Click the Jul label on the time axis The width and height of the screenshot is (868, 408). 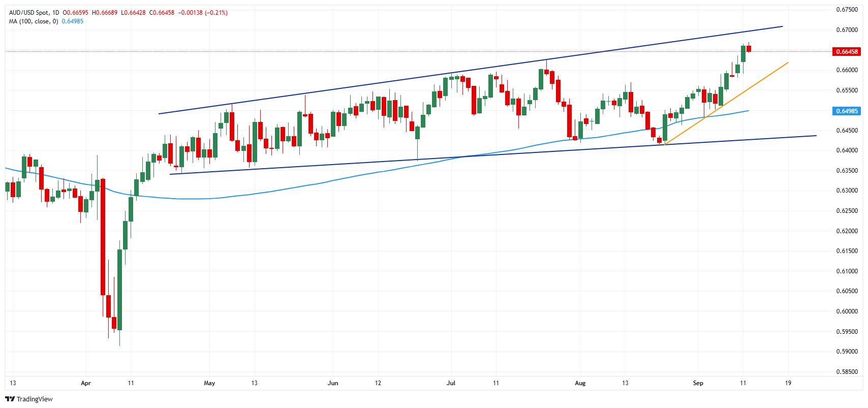451,383
